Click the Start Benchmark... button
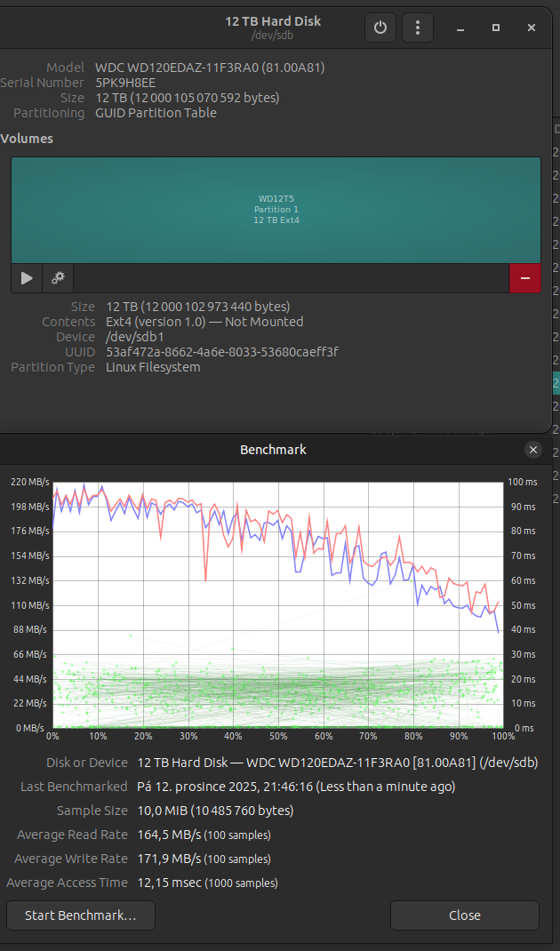Viewport: 560px width, 951px height. (x=80, y=915)
